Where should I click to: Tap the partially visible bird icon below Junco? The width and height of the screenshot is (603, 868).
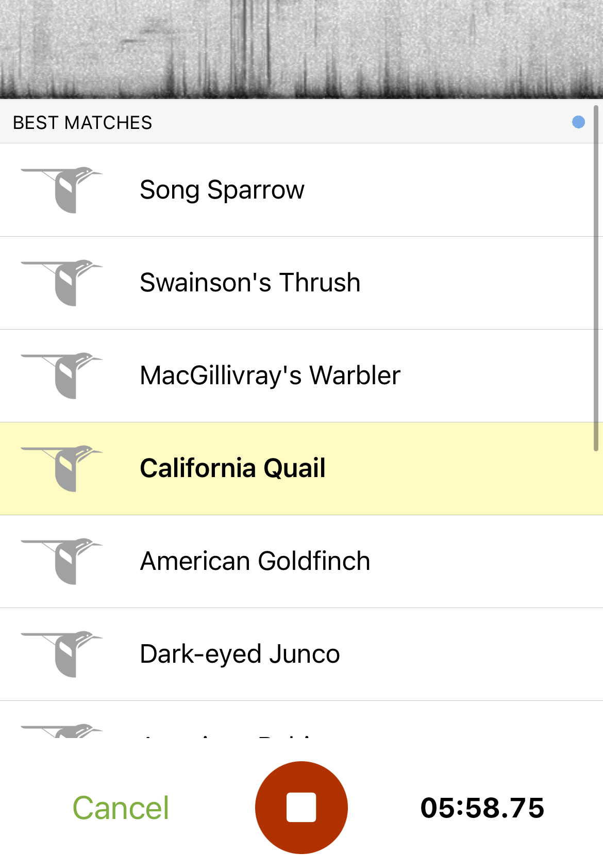[x=62, y=731]
